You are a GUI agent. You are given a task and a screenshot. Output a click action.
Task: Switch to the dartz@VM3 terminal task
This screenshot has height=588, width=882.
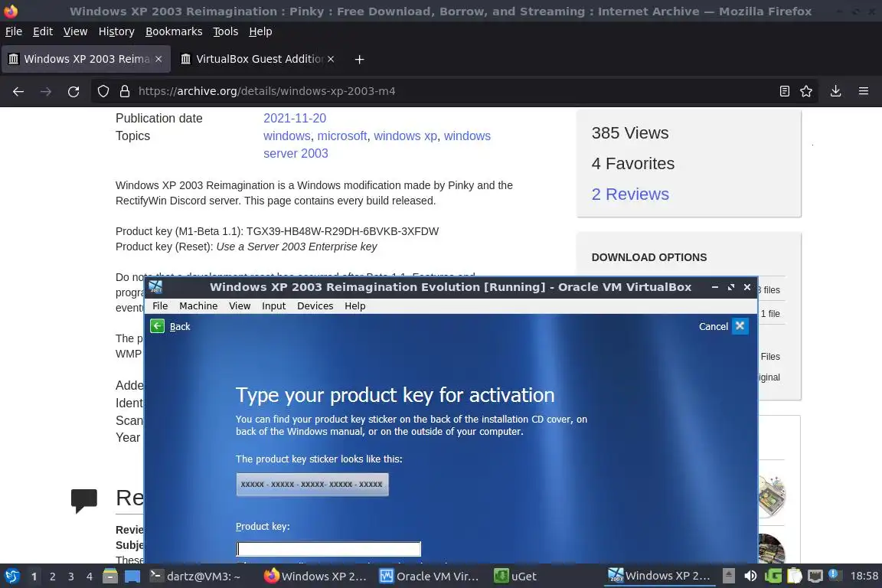tap(194, 577)
